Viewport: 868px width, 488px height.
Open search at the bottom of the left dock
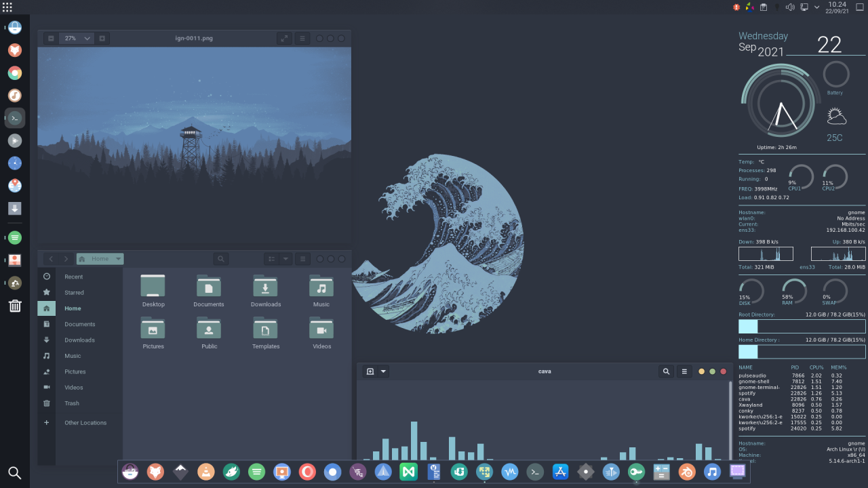tap(15, 472)
